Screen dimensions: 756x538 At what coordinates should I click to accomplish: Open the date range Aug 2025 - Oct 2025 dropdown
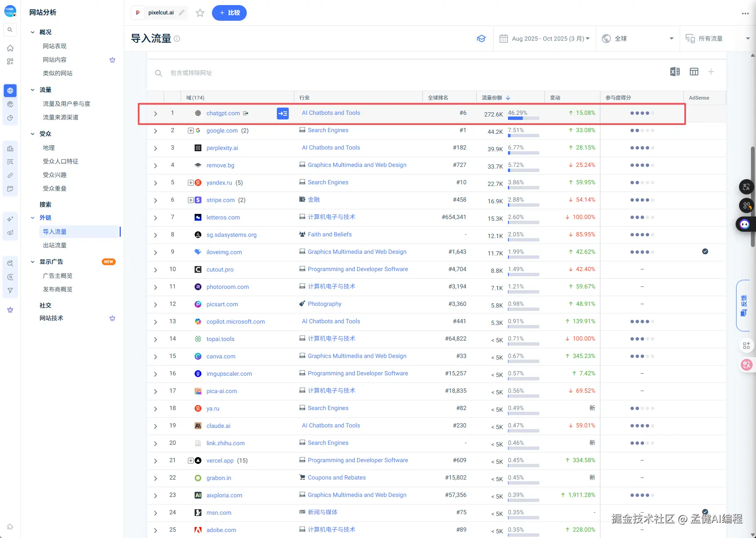pyautogui.click(x=545, y=39)
